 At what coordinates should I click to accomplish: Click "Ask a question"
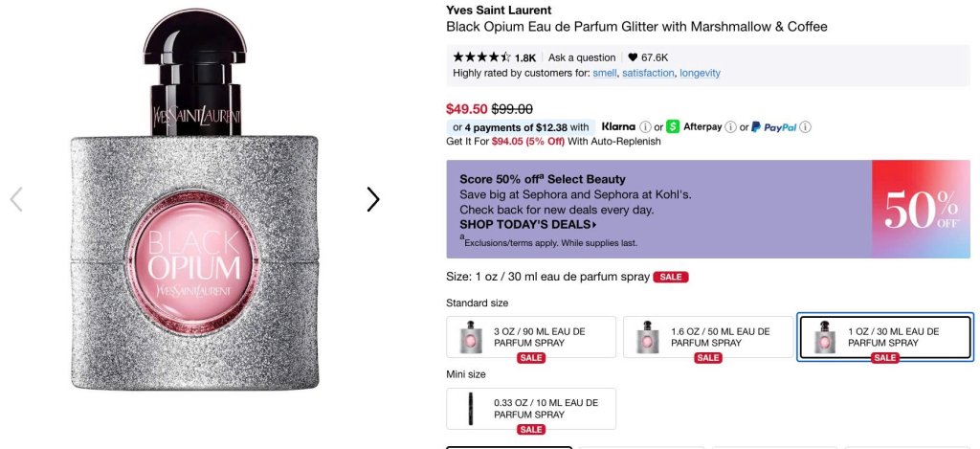[582, 57]
